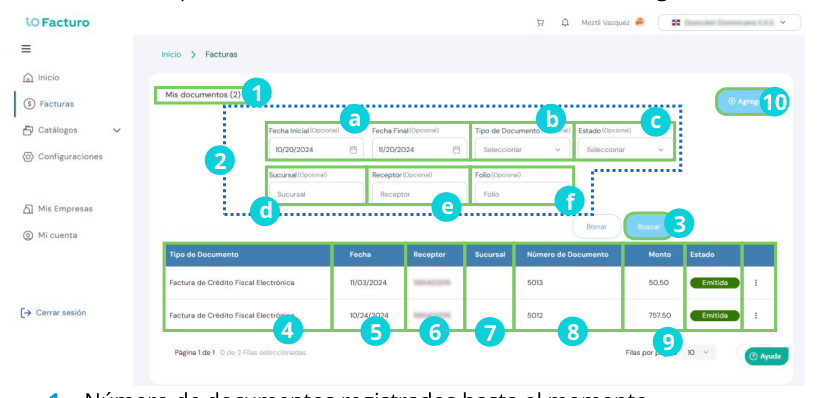Click the io Facturo logo

tap(57, 22)
